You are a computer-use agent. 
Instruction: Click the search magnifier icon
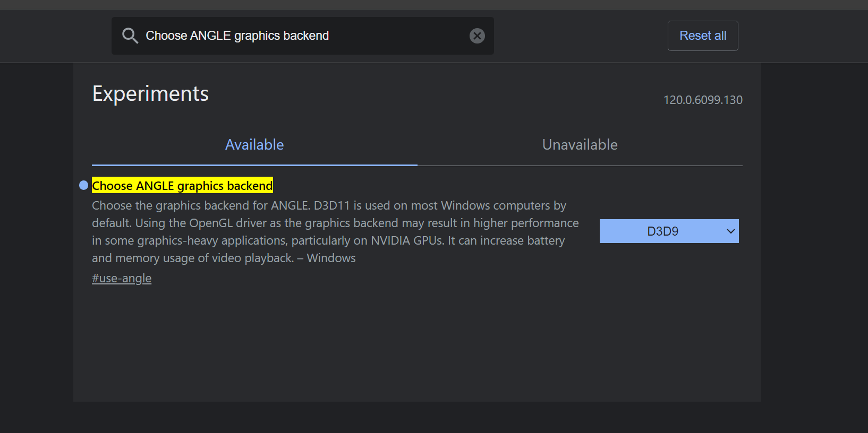(x=130, y=36)
